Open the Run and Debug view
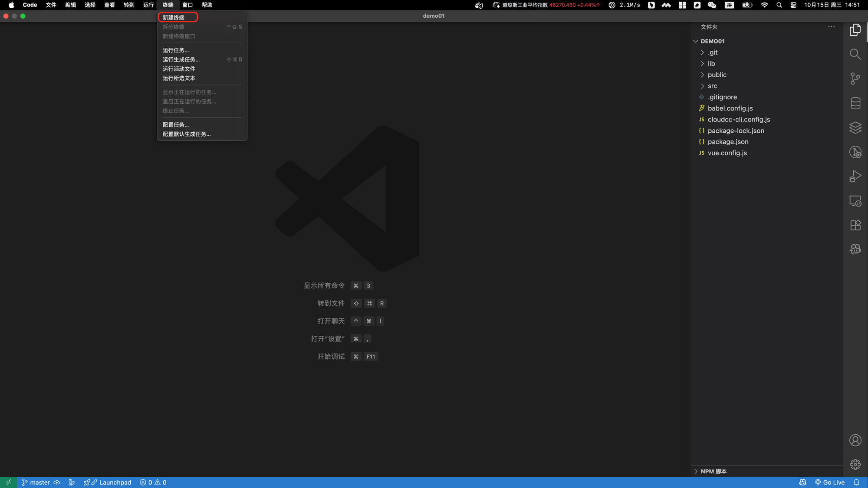 [x=855, y=176]
